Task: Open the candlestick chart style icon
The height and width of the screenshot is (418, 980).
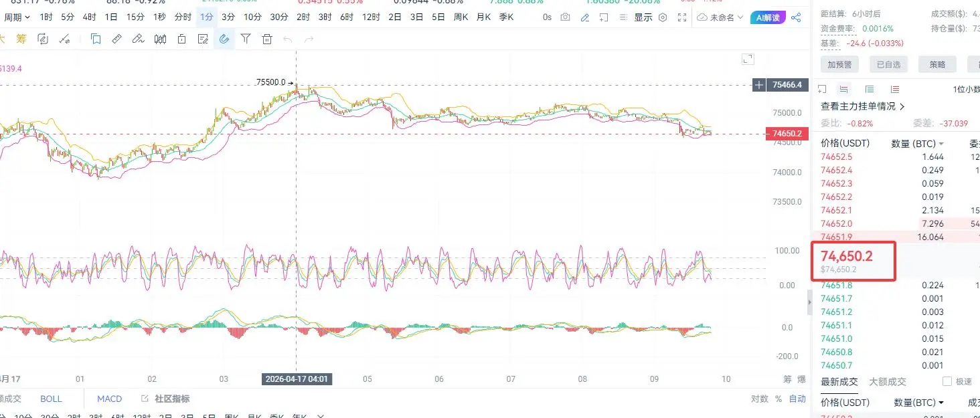Action: [160, 39]
